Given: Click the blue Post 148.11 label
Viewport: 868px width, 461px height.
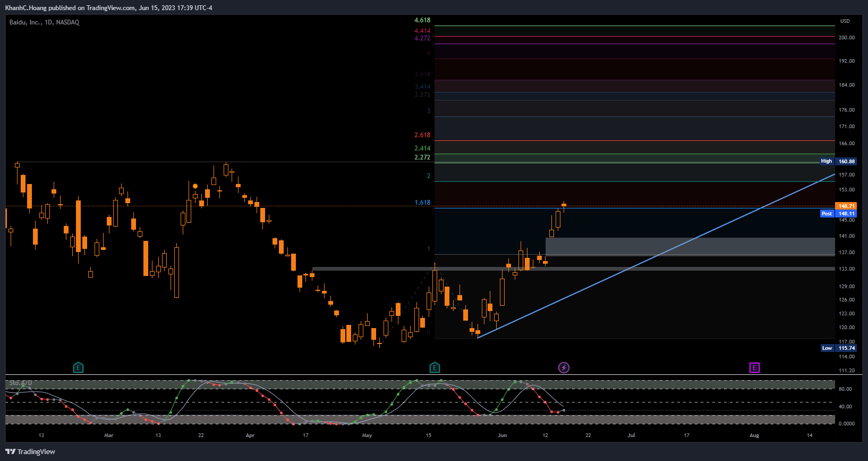Looking at the screenshot, I should [x=838, y=214].
